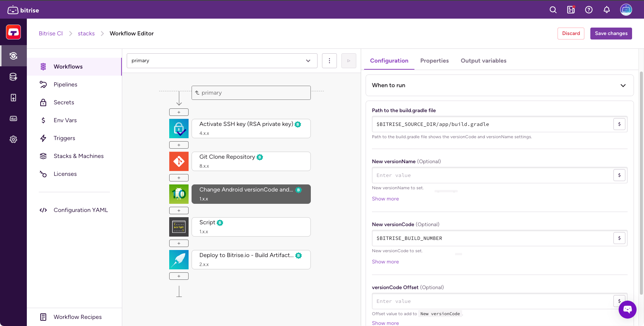This screenshot has height=326, width=644.
Task: Expand the When to run section
Action: click(x=500, y=85)
